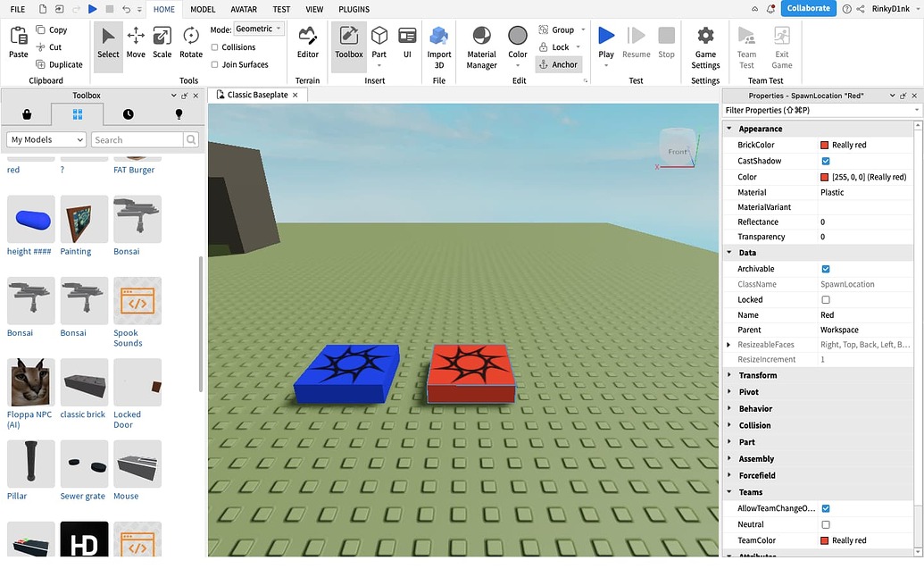Collapse the Appearance section
Image resolution: width=924 pixels, height=577 pixels.
(x=729, y=129)
